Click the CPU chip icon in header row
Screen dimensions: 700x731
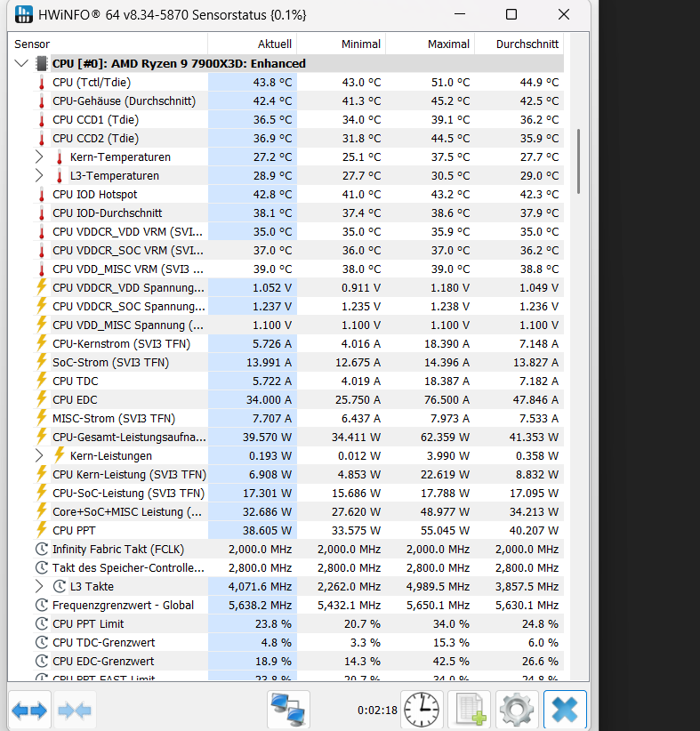[42, 63]
